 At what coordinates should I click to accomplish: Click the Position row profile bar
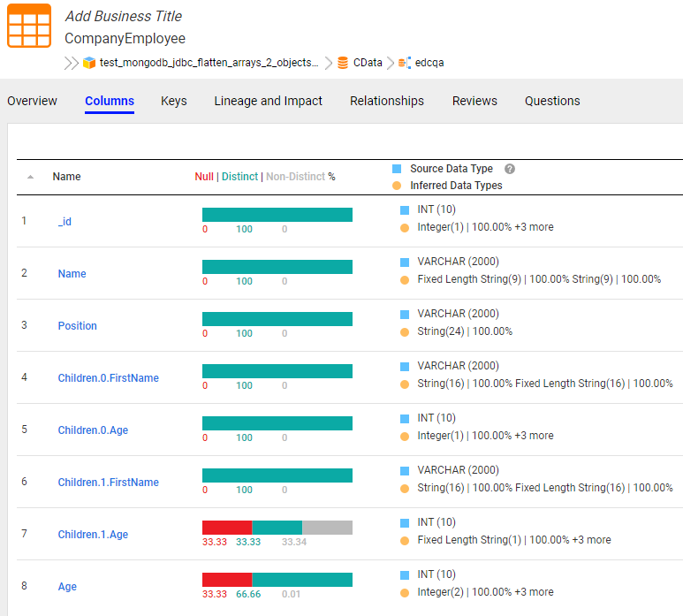coord(277,319)
